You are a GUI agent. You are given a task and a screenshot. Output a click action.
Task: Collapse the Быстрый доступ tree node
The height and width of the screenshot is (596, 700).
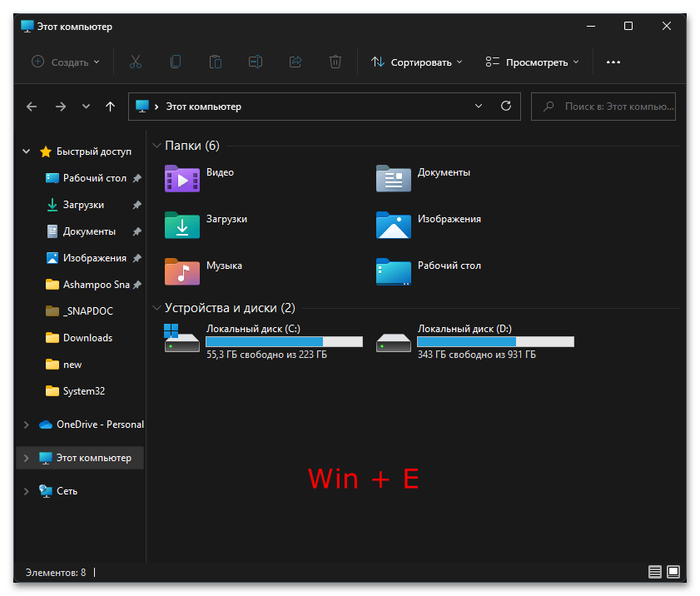tap(27, 151)
